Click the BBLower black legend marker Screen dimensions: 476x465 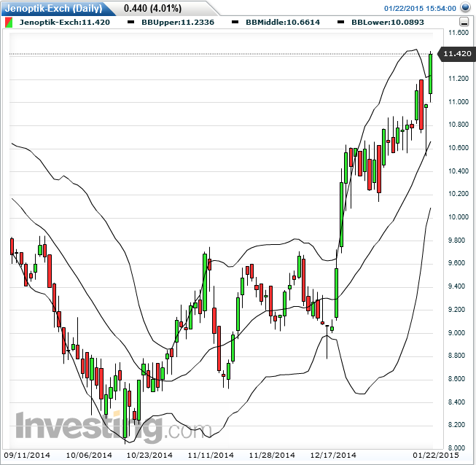[340, 22]
